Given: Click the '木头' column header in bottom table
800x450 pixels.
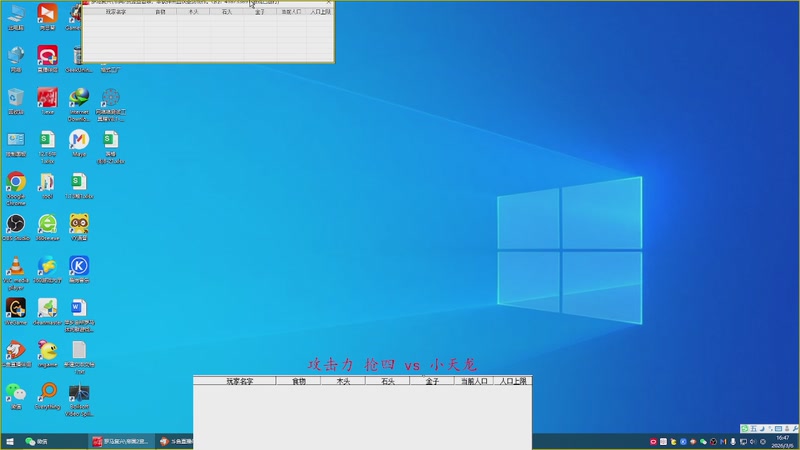Looking at the screenshot, I should 343,381.
